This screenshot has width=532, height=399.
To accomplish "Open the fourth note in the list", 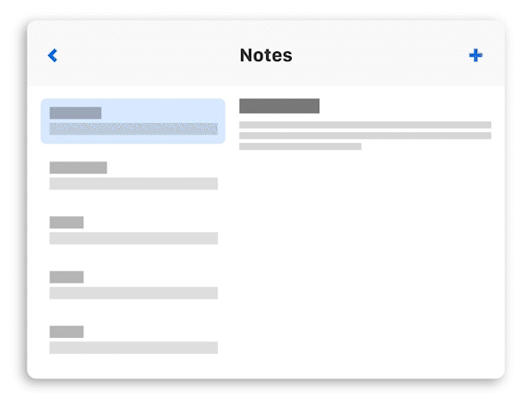I will point(133,285).
